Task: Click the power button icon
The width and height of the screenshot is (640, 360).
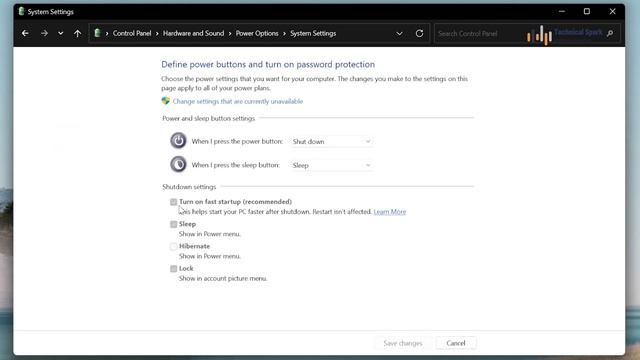Action: (x=178, y=141)
